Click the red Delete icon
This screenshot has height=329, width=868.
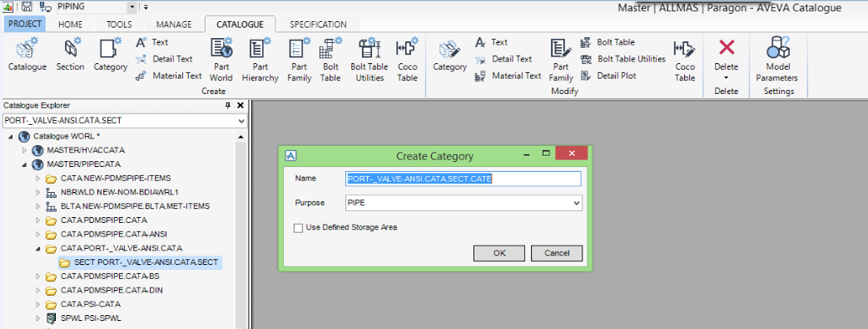point(726,48)
